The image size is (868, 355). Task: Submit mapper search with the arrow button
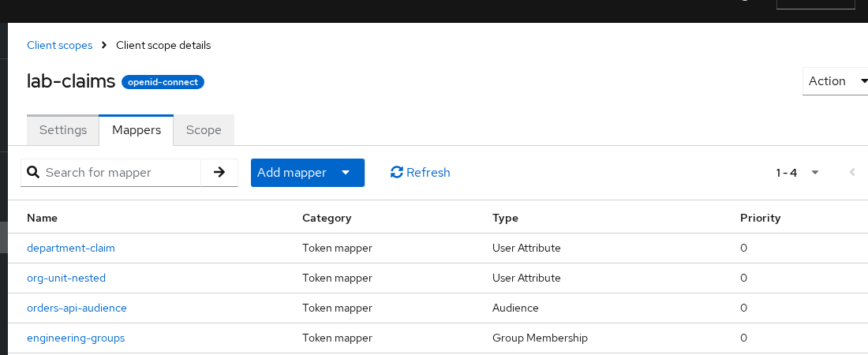point(219,172)
